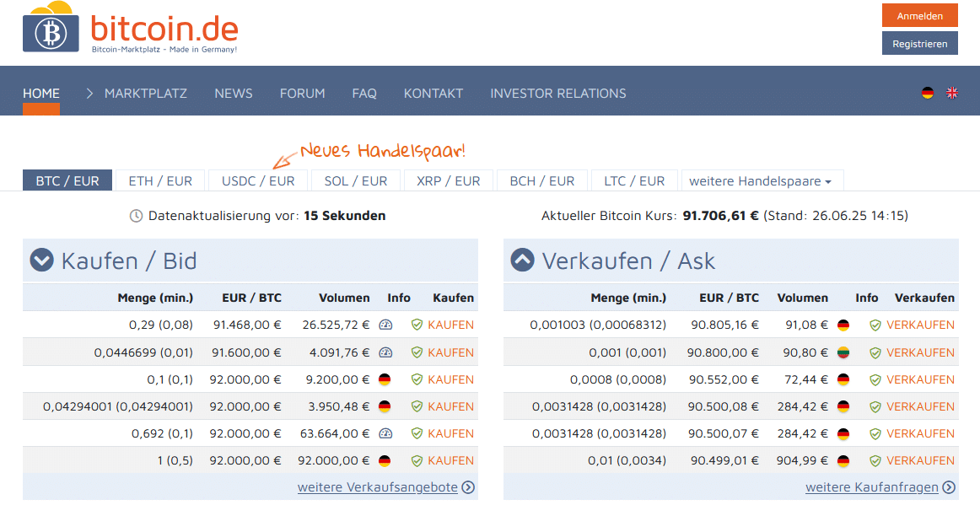Click the Registrieren button
The image size is (980, 505).
coord(919,44)
